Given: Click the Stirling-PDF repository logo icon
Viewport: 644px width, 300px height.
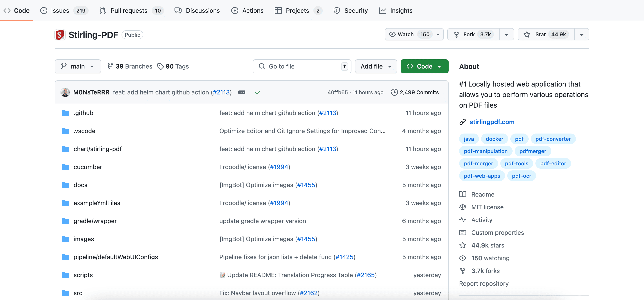Looking at the screenshot, I should tap(60, 35).
